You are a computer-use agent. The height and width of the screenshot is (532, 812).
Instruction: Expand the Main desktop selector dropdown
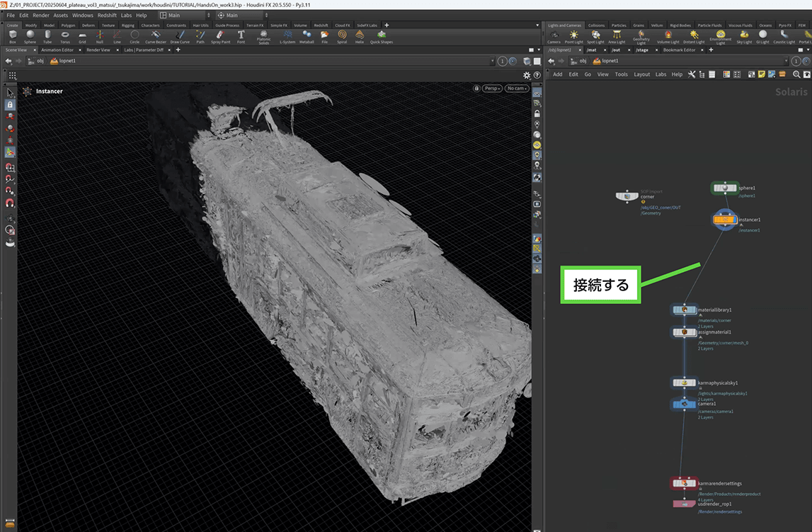coord(184,15)
